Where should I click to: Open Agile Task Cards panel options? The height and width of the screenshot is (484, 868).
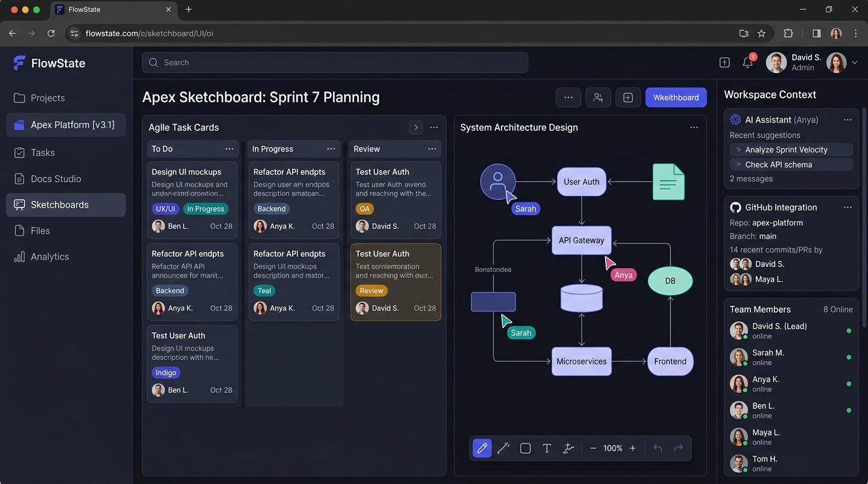click(434, 127)
